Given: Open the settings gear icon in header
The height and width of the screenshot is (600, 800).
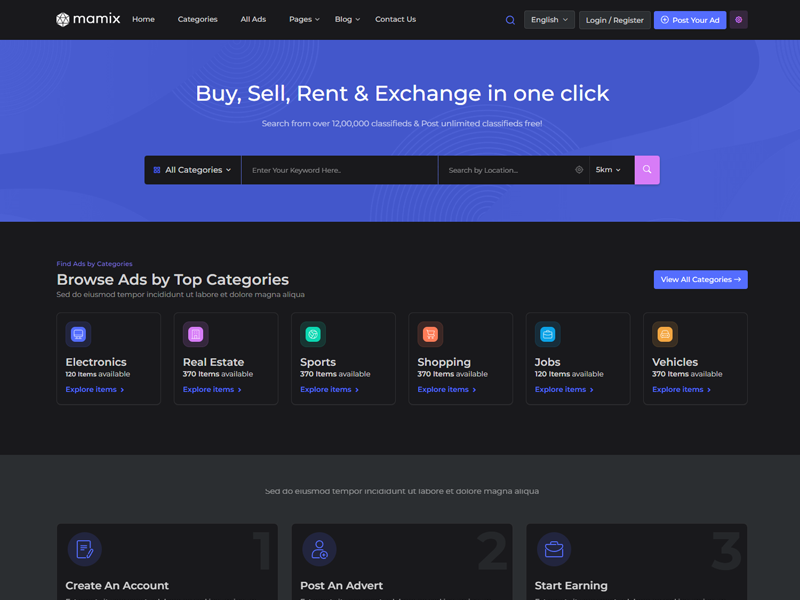Looking at the screenshot, I should [739, 20].
